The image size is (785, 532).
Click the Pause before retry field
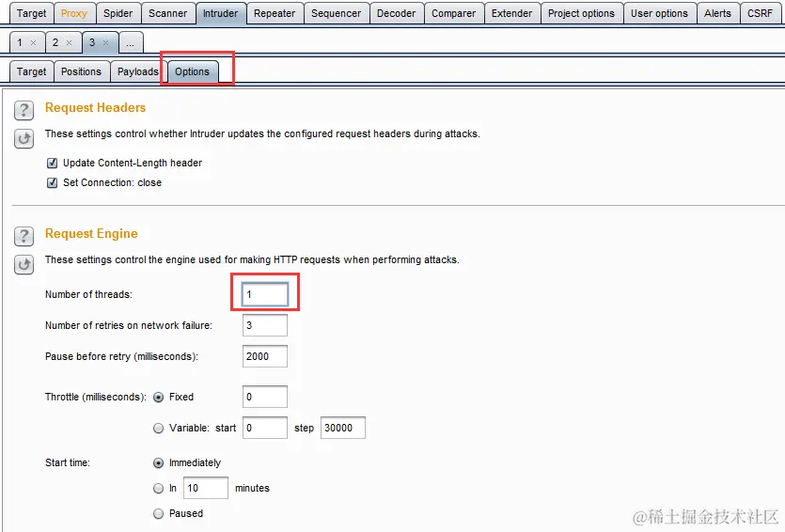click(265, 356)
